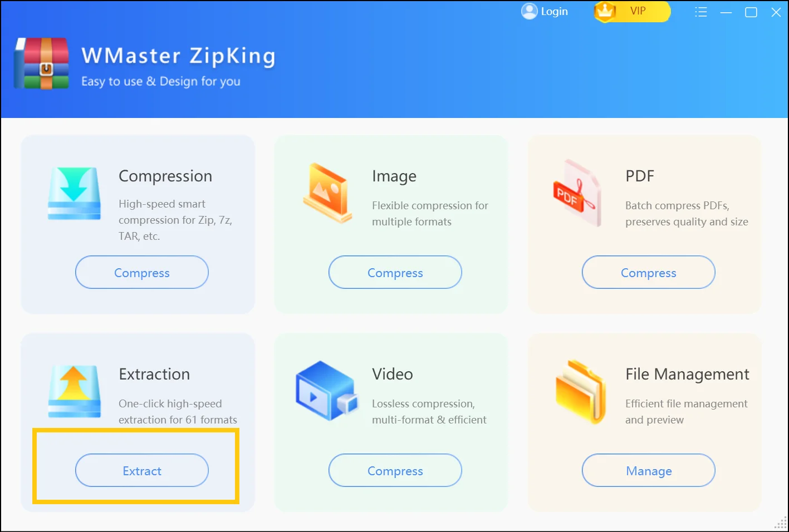Click the Login link
This screenshot has width=789, height=532.
pyautogui.click(x=554, y=11)
